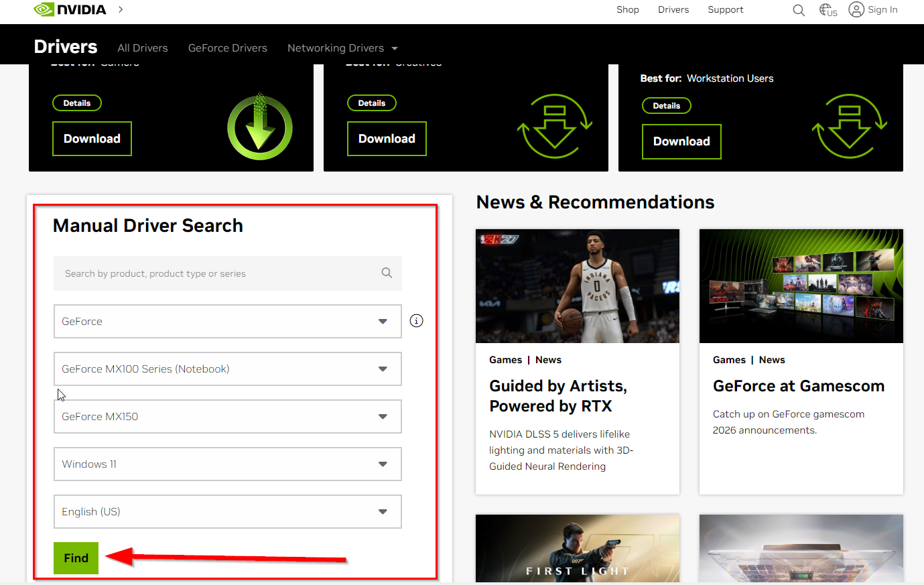Open the Drivers top menu item
Viewport: 924px width, 585px height.
tap(673, 9)
